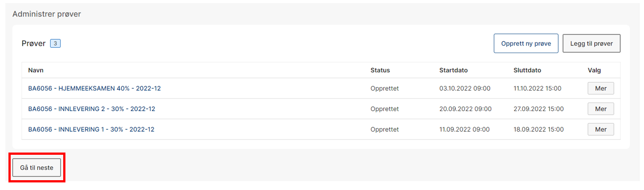Click the "Status" column header
This screenshot has height=190, width=644.
point(380,70)
